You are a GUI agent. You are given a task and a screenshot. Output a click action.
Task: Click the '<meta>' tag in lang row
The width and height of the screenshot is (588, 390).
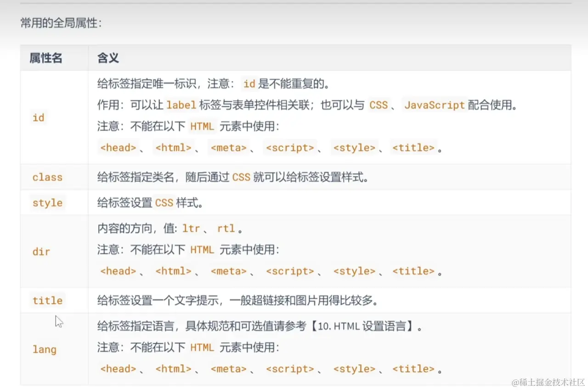coord(229,369)
